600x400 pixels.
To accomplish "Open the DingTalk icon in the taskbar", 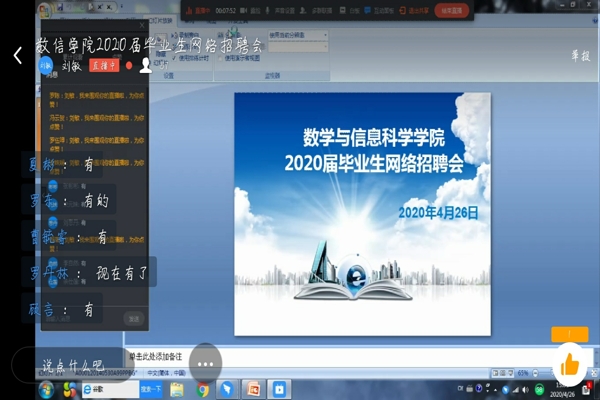I will (227, 390).
